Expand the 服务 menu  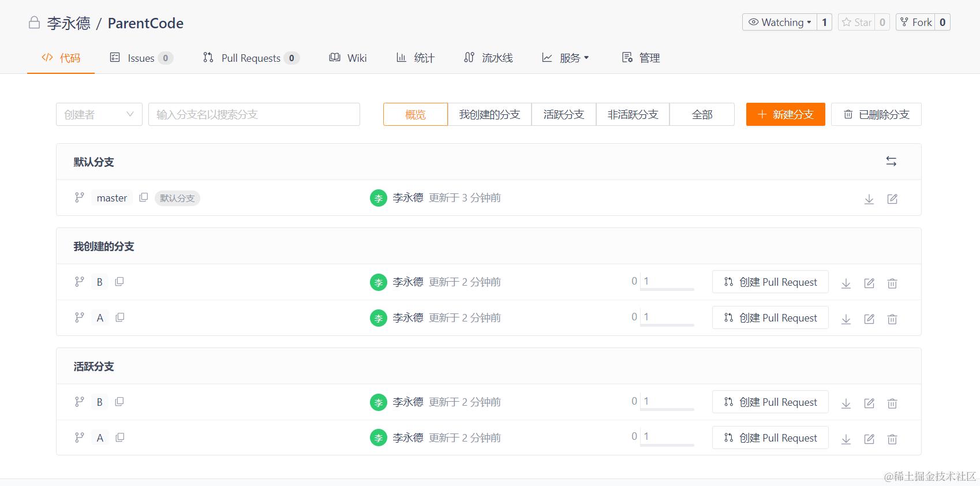click(x=566, y=58)
